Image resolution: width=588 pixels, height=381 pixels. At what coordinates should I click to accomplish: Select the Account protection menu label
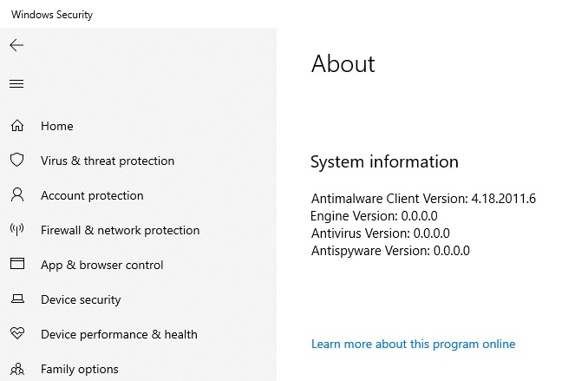[92, 195]
